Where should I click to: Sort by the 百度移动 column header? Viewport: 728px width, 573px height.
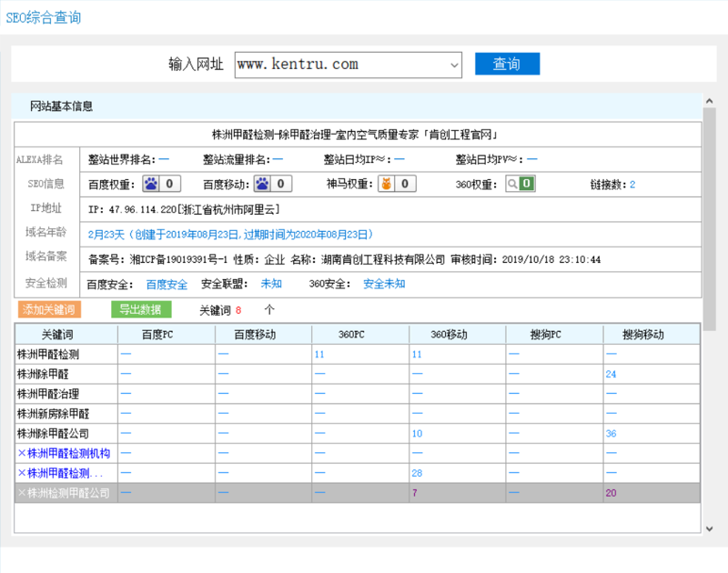coord(263,335)
